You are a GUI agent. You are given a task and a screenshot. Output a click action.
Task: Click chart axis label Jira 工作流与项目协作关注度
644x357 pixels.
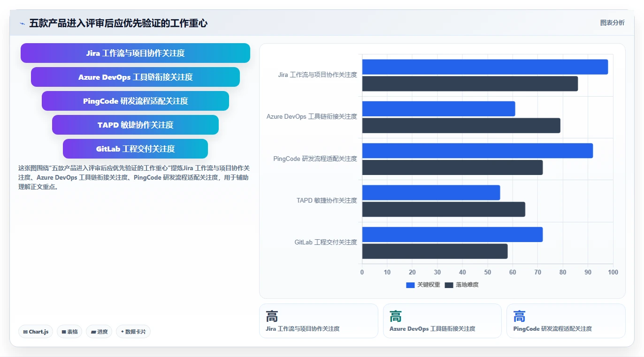317,75
